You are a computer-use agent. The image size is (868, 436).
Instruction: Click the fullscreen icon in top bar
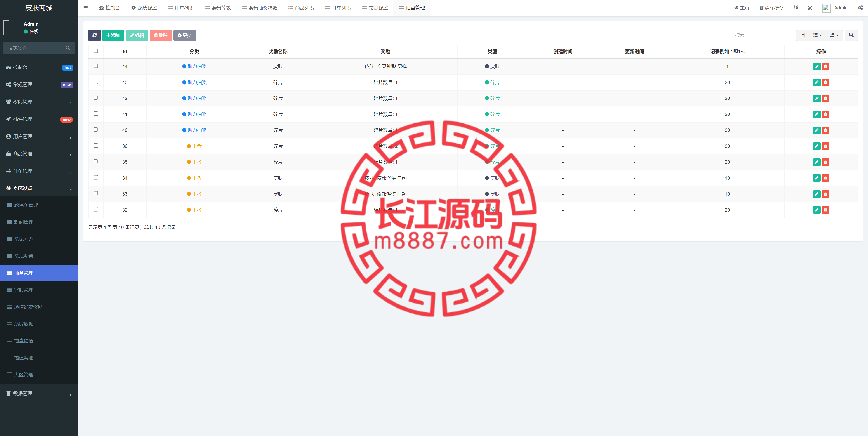click(810, 8)
